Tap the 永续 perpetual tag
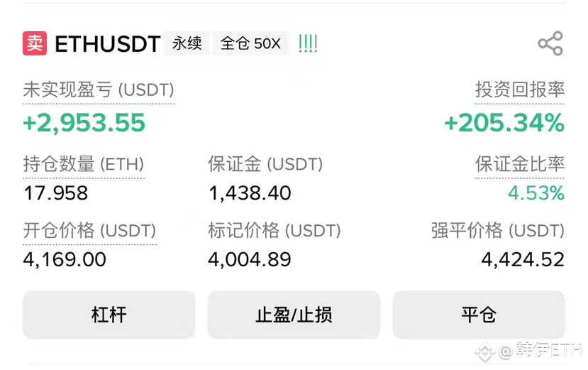 tap(187, 43)
